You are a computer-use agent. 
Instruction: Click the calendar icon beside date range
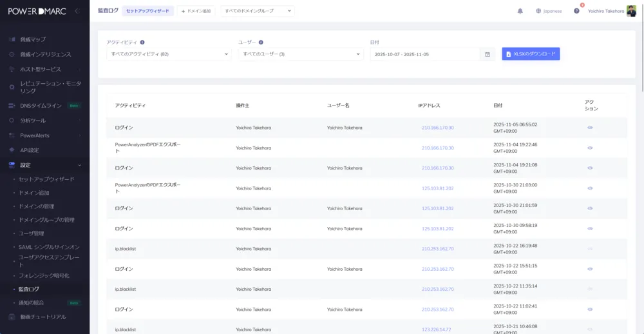point(488,54)
